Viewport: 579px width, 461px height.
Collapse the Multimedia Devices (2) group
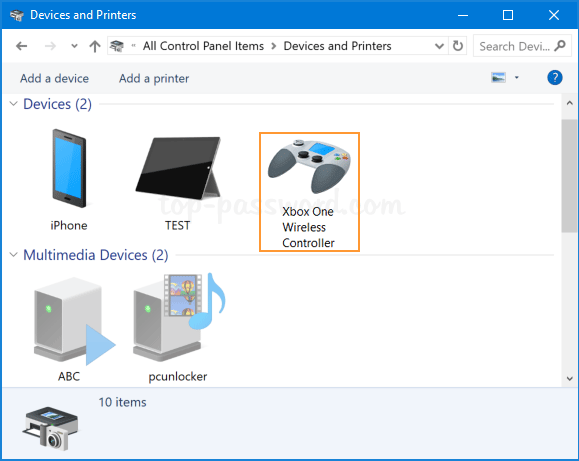point(14,255)
